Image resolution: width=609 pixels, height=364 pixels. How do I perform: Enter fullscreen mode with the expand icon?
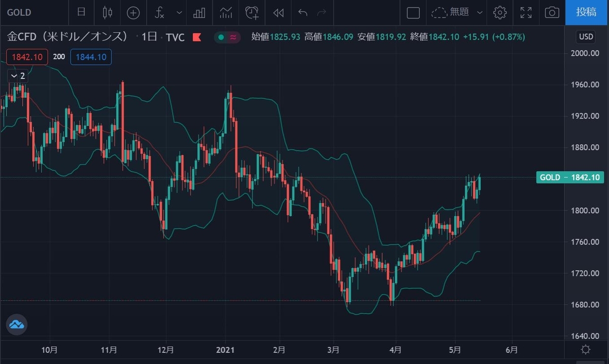pyautogui.click(x=526, y=12)
